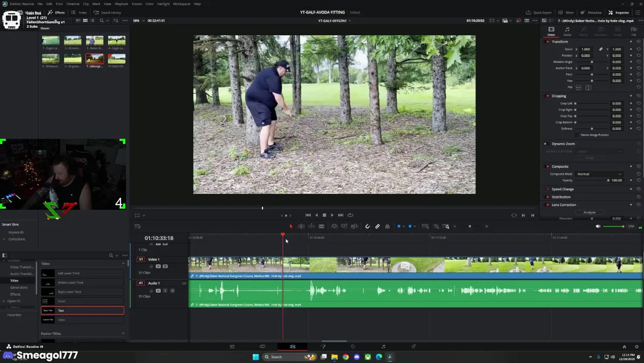
Task: Toggle the Cropping section enable dot
Action: (548, 96)
